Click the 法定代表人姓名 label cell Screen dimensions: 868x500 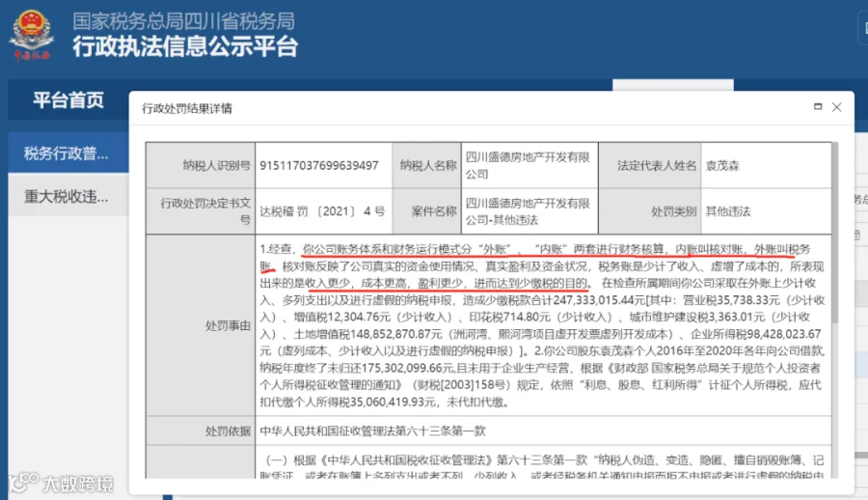click(650, 165)
